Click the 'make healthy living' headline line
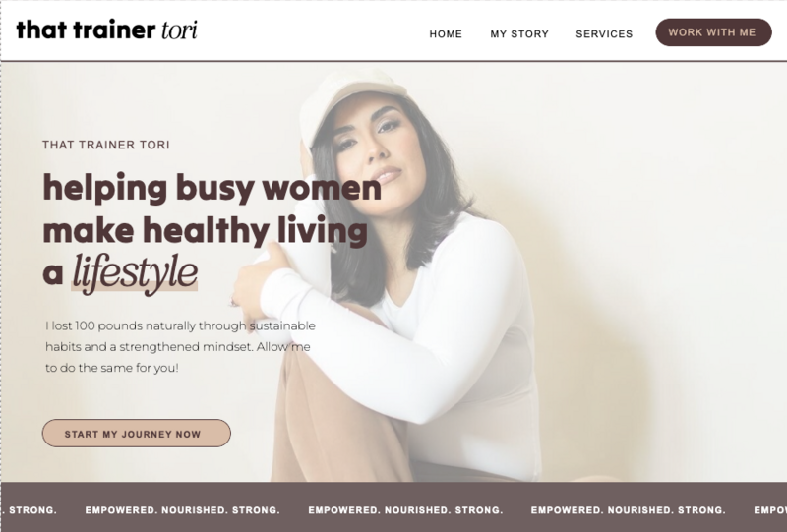Viewport: 787px width, 532px height. (x=206, y=231)
